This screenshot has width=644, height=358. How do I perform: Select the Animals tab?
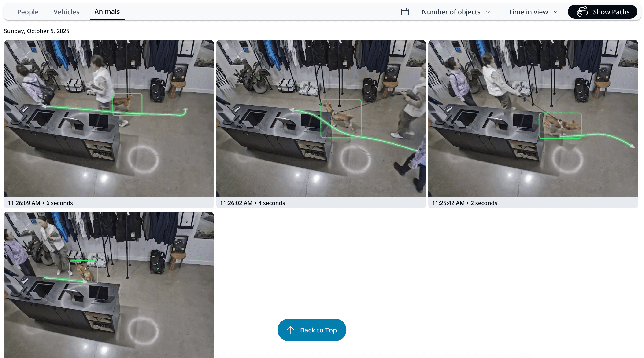pyautogui.click(x=107, y=11)
